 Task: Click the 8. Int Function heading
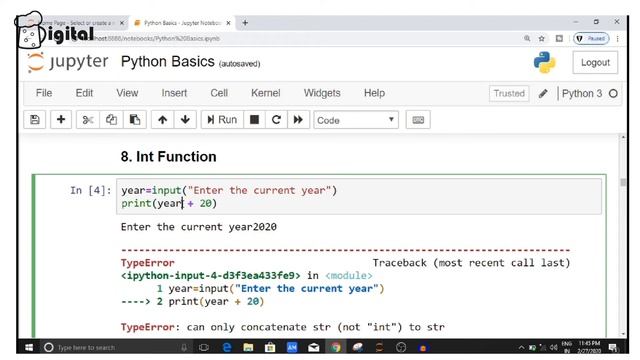(169, 157)
